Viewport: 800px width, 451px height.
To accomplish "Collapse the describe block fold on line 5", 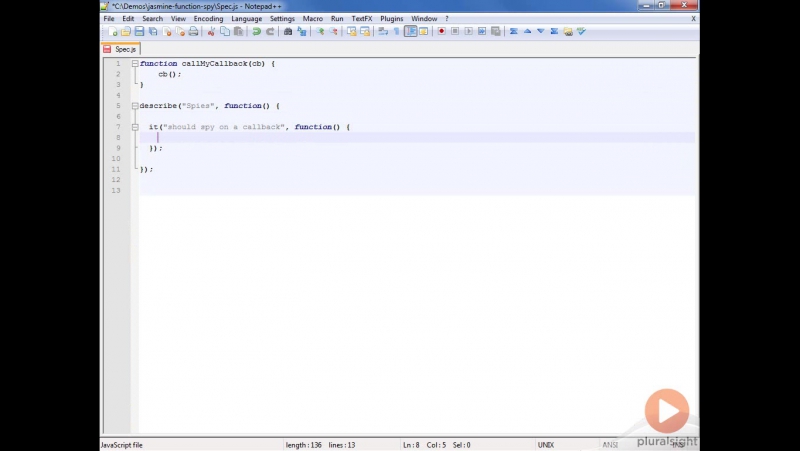I will point(135,106).
